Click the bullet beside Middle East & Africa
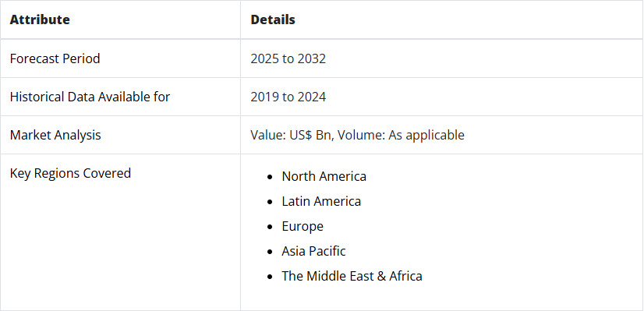This screenshot has width=644, height=311. tap(270, 277)
